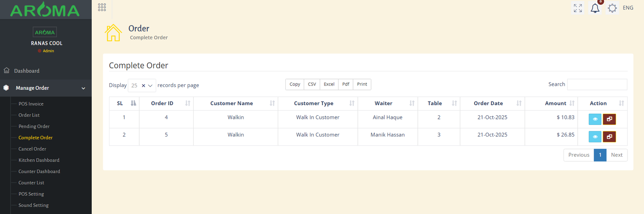
Task: Open the notification bell
Action: coord(595,8)
